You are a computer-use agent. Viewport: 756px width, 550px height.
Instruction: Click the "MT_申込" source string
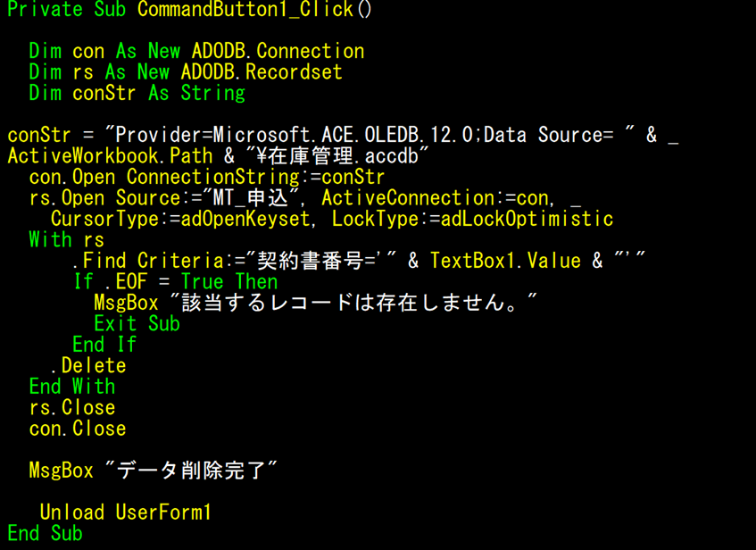pyautogui.click(x=259, y=198)
